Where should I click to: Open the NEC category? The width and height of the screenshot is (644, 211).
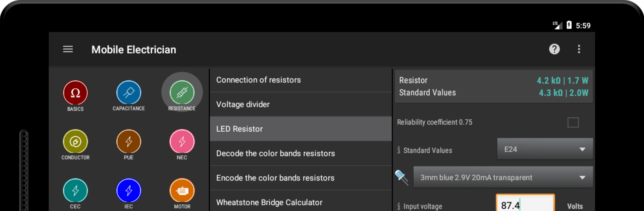182,142
